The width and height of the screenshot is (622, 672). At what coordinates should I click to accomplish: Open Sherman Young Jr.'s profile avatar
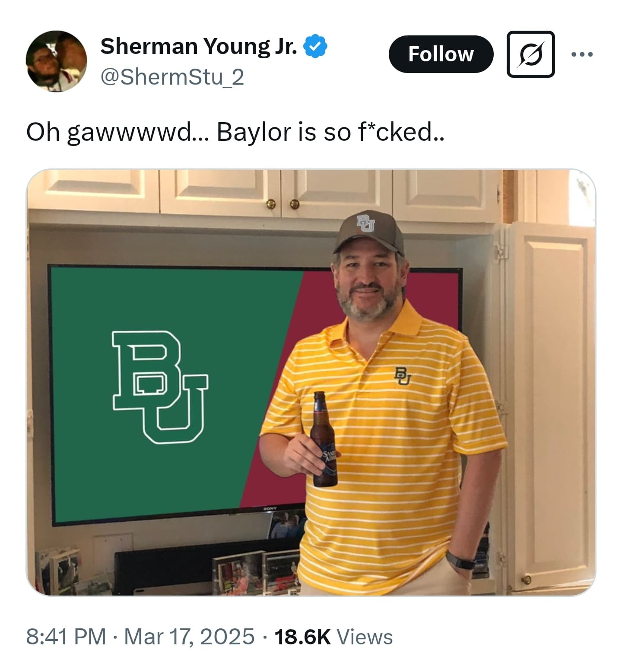click(56, 61)
